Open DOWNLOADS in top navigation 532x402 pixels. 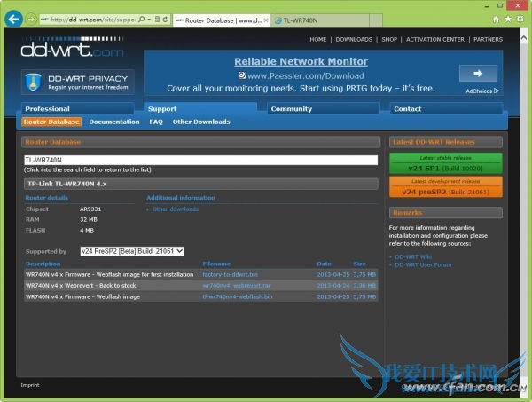354,39
